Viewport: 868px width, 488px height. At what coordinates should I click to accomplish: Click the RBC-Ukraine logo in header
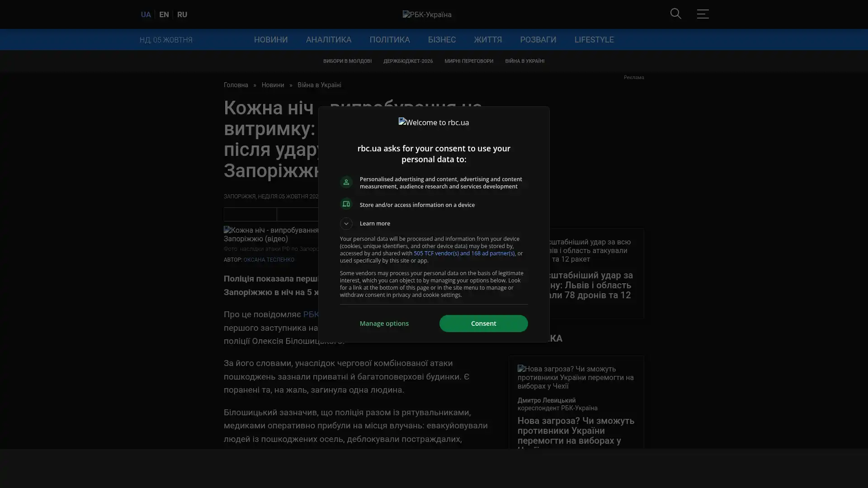(427, 14)
